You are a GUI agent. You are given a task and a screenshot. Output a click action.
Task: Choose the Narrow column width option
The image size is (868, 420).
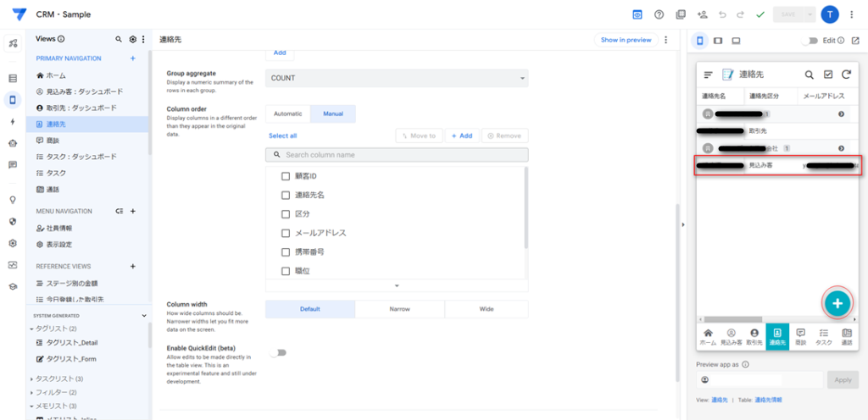click(x=399, y=309)
